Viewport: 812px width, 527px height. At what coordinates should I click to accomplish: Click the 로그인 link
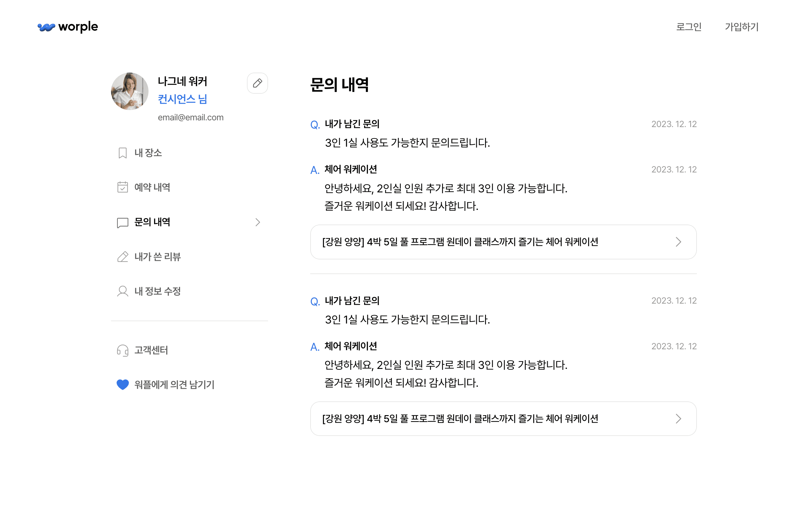(688, 27)
